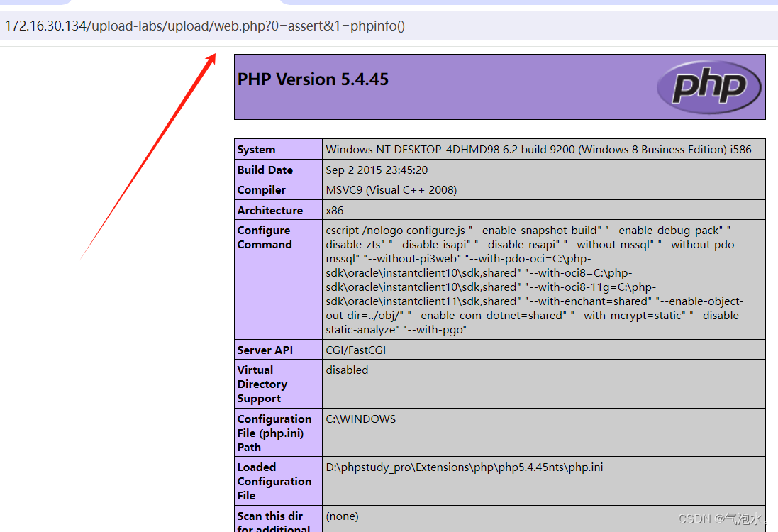Select the PHP Version 5.4.45 heading
778x532 pixels.
[313, 79]
